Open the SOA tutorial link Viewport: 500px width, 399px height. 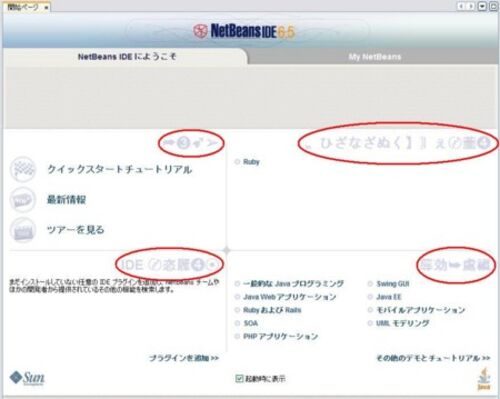(x=250, y=323)
